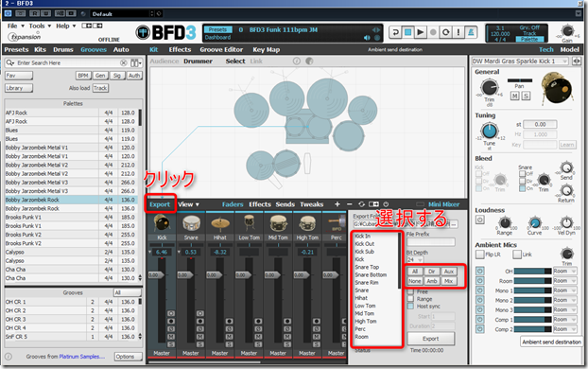Image resolution: width=588 pixels, height=369 pixels.
Task: Enable the Ambient Mics Link checkbox
Action: [517, 255]
